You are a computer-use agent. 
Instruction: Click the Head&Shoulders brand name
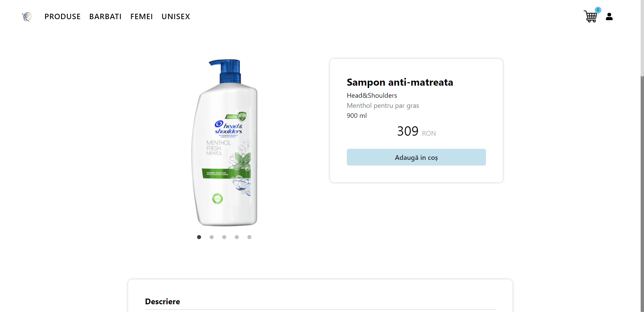[372, 96]
